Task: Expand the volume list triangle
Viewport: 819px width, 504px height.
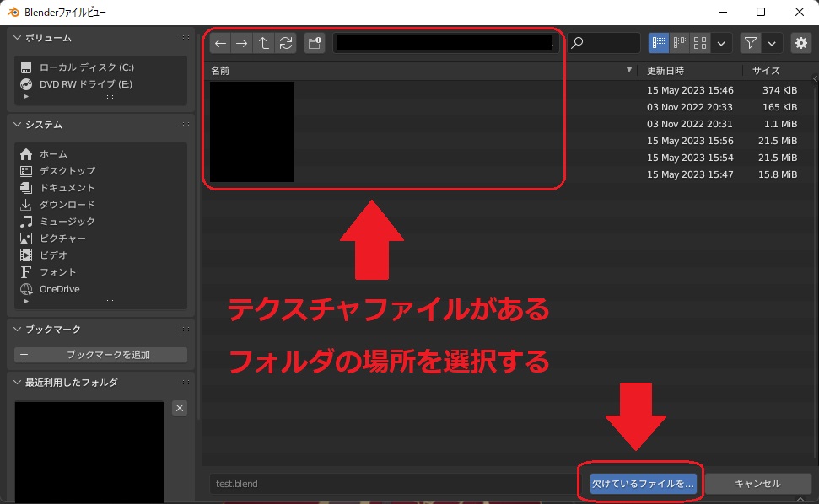Action: 26,97
